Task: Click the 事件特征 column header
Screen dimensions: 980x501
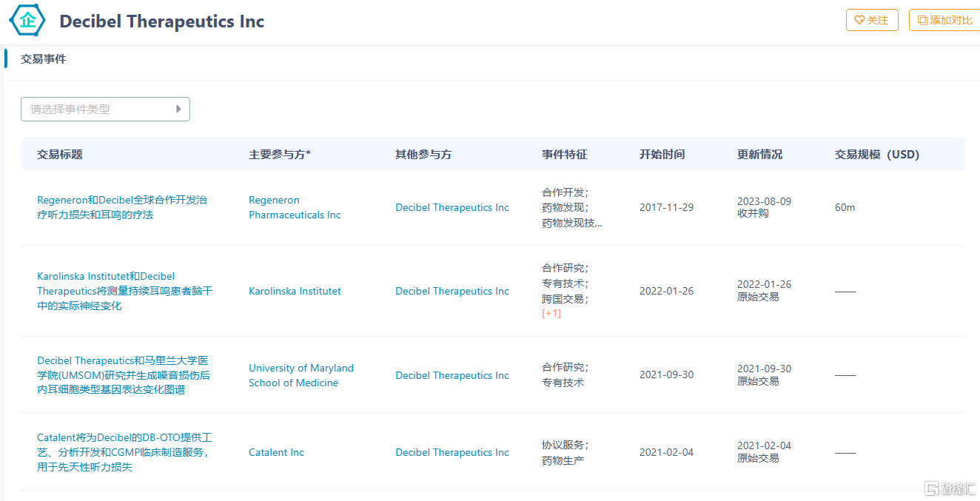Action: coord(564,155)
